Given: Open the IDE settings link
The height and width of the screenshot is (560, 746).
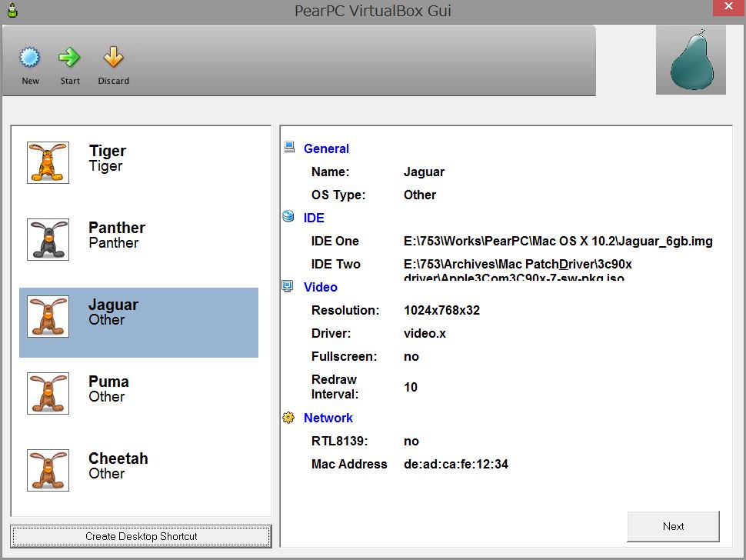Looking at the screenshot, I should click(314, 218).
